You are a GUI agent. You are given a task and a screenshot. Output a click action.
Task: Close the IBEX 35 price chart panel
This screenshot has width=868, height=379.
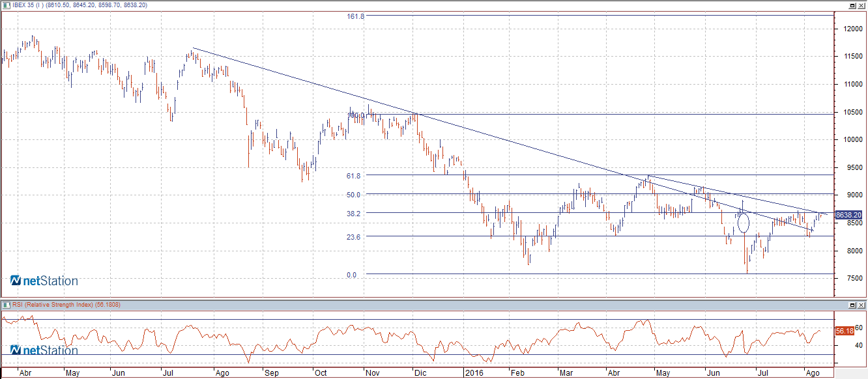(861, 5)
